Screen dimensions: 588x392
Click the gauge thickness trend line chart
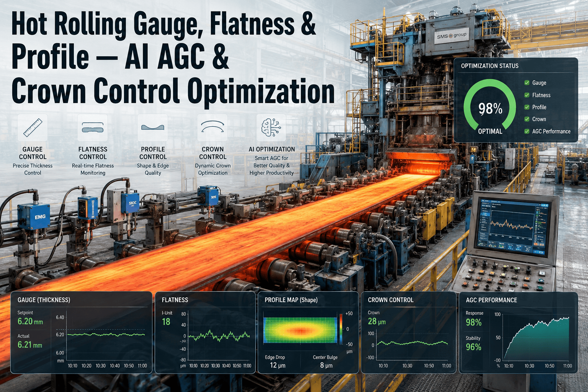[106, 335]
